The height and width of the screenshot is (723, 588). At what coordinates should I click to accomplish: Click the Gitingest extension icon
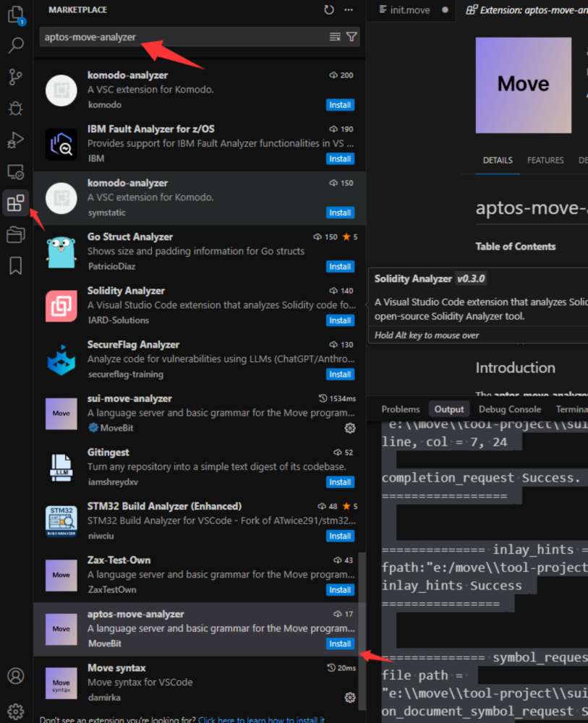click(x=61, y=468)
